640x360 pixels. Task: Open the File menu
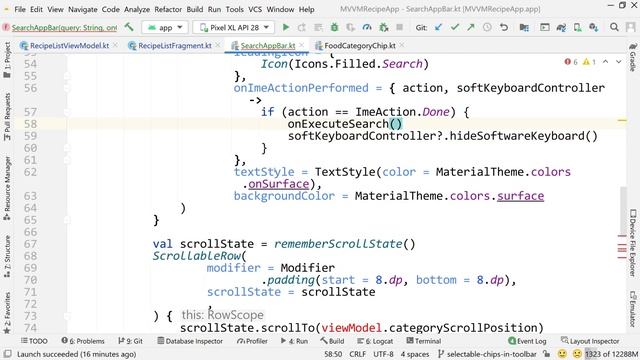click(20, 9)
